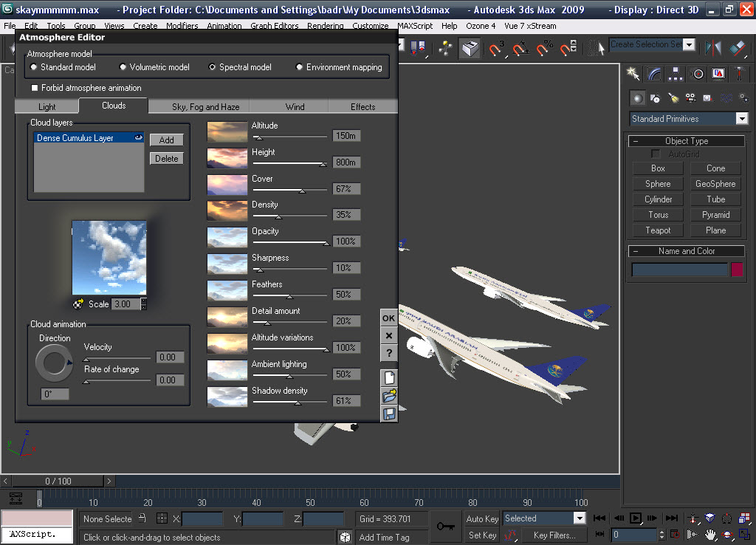Click the Shadow density slider
The height and width of the screenshot is (545, 756).
pyautogui.click(x=289, y=402)
